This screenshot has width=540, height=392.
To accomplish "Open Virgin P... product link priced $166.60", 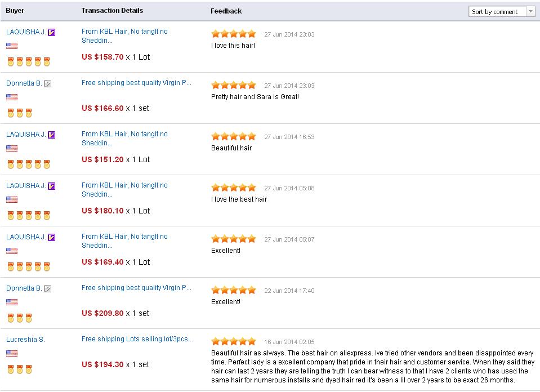I will point(136,83).
